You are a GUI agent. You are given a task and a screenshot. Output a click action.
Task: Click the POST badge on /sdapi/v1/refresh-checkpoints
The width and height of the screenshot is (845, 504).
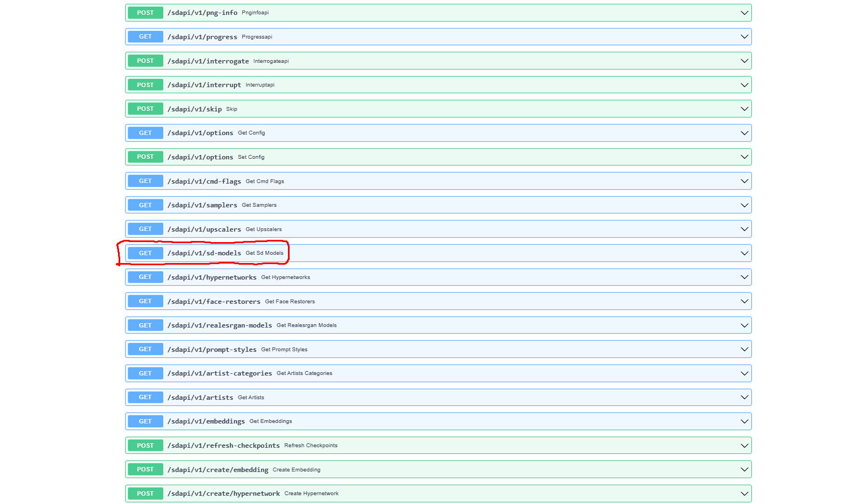pyautogui.click(x=145, y=445)
